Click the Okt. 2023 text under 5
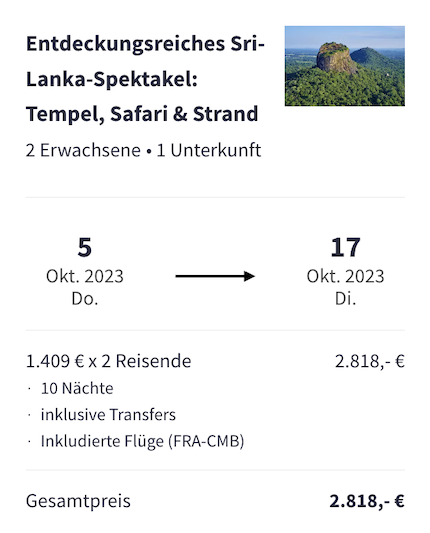This screenshot has height=533, width=430. pyautogui.click(x=85, y=276)
